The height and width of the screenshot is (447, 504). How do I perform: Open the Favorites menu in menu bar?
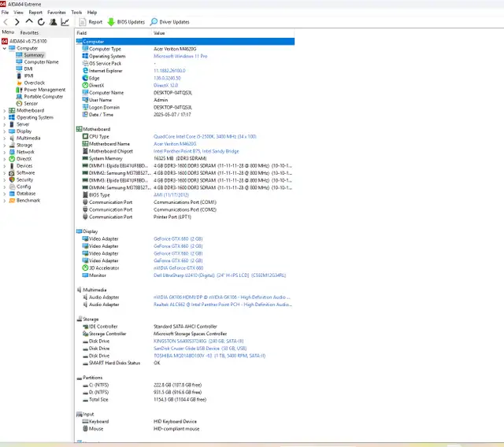pyautogui.click(x=57, y=13)
